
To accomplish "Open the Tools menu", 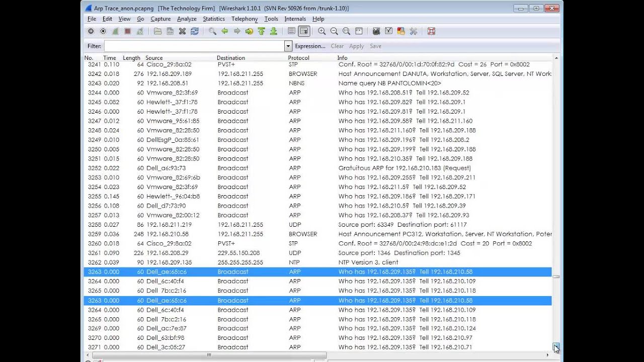I will click(x=271, y=19).
